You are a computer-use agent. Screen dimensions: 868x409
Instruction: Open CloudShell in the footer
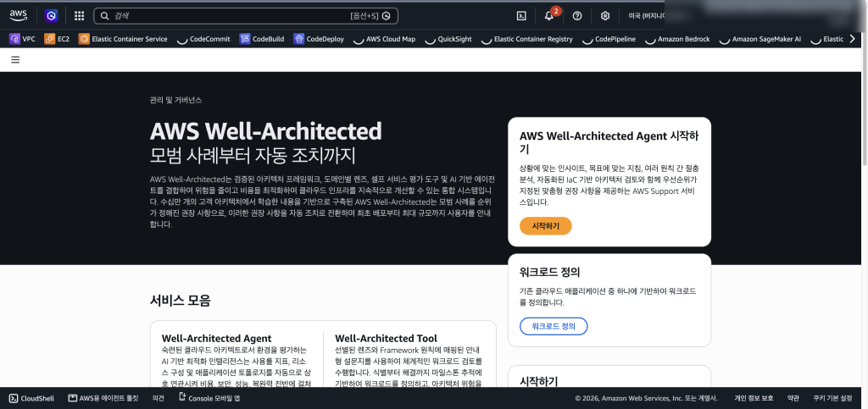[31, 398]
